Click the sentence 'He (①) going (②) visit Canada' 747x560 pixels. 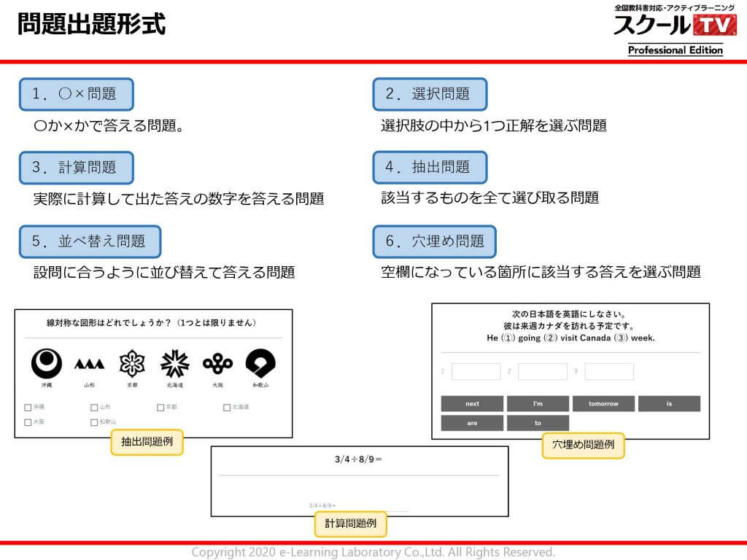[549, 338]
